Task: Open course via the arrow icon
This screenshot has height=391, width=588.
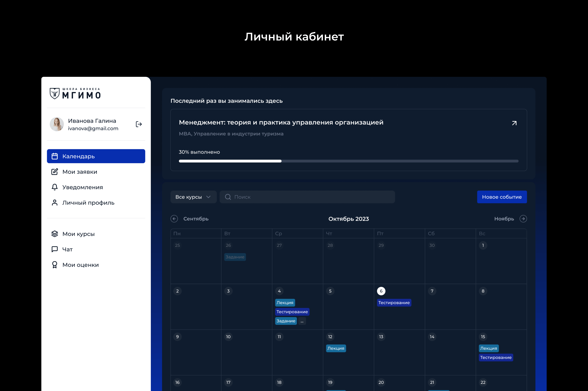Action: tap(514, 123)
